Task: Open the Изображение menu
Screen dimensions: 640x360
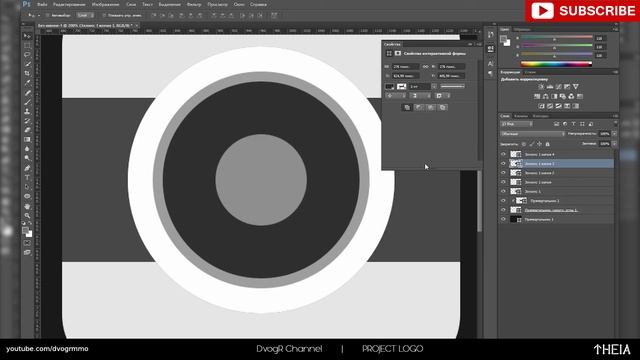Action: pos(105,4)
